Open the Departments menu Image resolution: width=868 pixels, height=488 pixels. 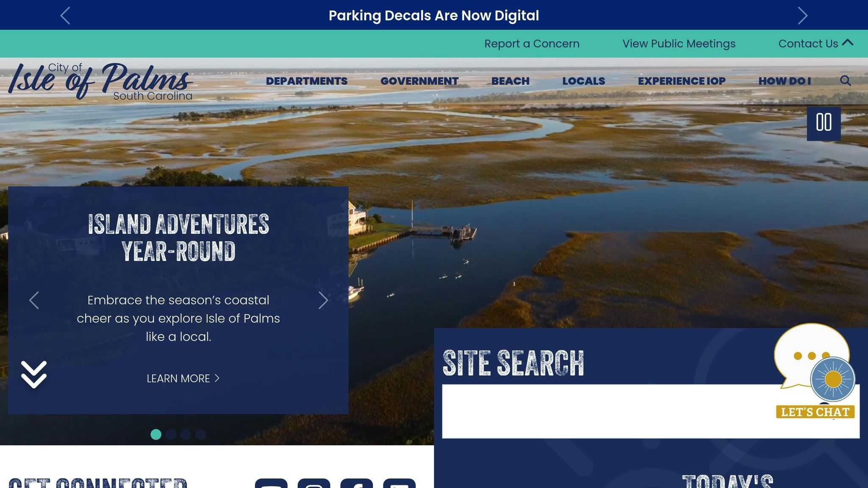pyautogui.click(x=306, y=81)
